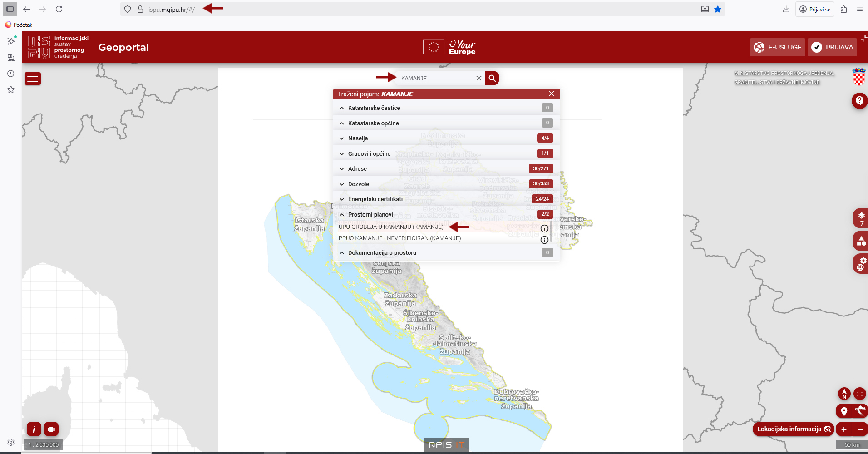
Task: Show info for UPU GROBLJA U KAMANJU
Action: (x=544, y=228)
